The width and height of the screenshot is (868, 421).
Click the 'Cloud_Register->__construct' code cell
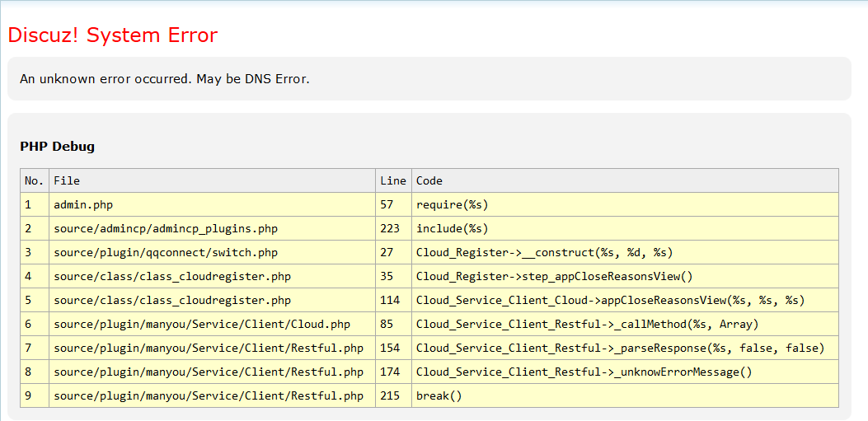[x=625, y=253]
